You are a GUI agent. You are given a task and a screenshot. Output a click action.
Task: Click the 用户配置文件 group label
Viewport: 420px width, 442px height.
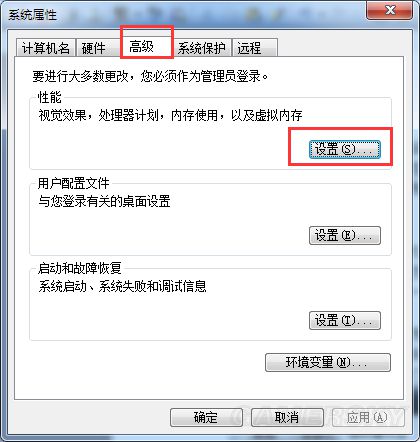73,183
